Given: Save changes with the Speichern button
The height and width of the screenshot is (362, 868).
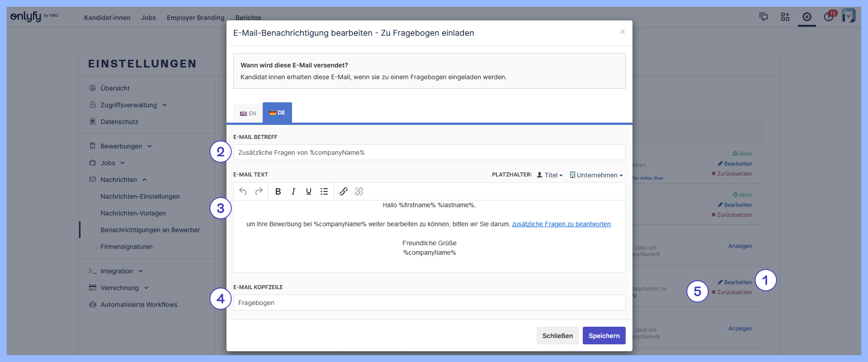Looking at the screenshot, I should 604,336.
